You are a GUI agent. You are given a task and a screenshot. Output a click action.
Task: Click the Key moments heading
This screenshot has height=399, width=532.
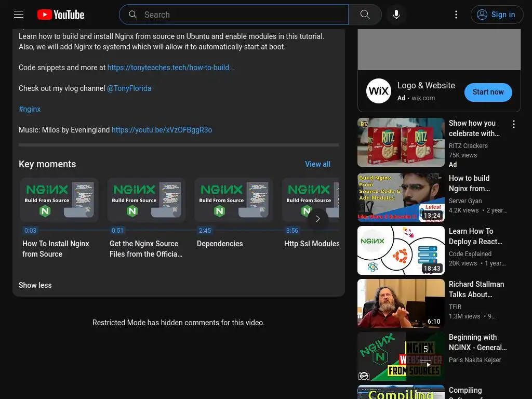tap(47, 164)
